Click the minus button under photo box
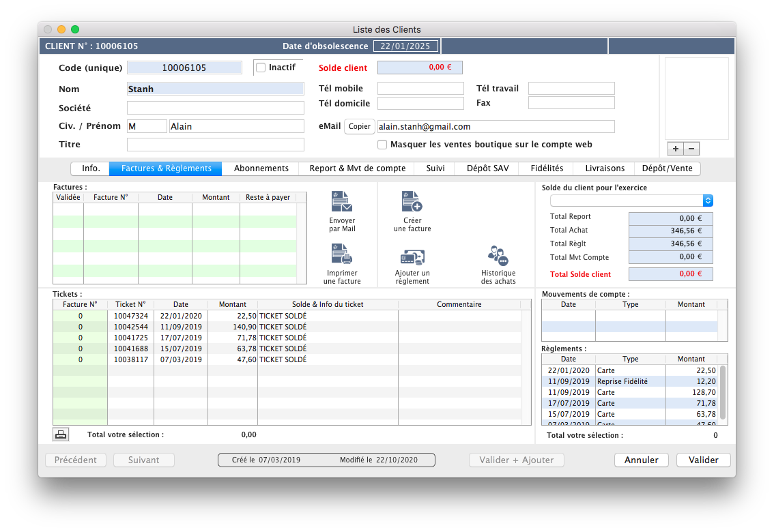The image size is (774, 532). click(x=691, y=149)
